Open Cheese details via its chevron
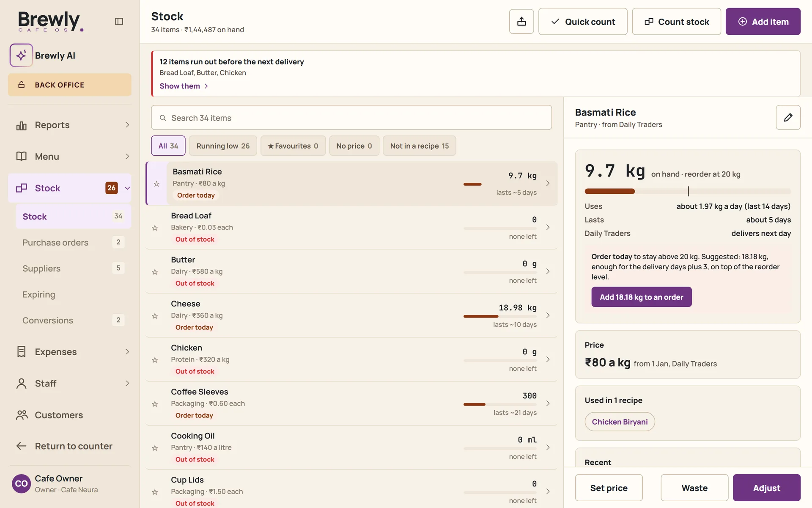 (x=548, y=315)
